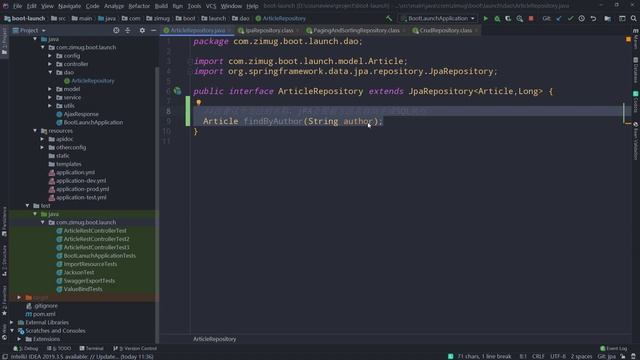Expand the config package
The width and height of the screenshot is (640, 360).
tap(50, 56)
